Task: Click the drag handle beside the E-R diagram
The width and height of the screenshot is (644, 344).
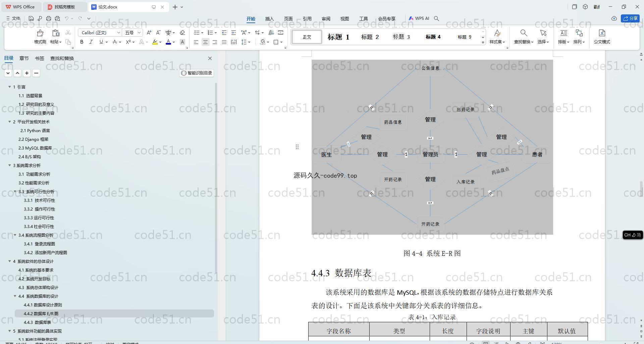Action: tap(297, 147)
